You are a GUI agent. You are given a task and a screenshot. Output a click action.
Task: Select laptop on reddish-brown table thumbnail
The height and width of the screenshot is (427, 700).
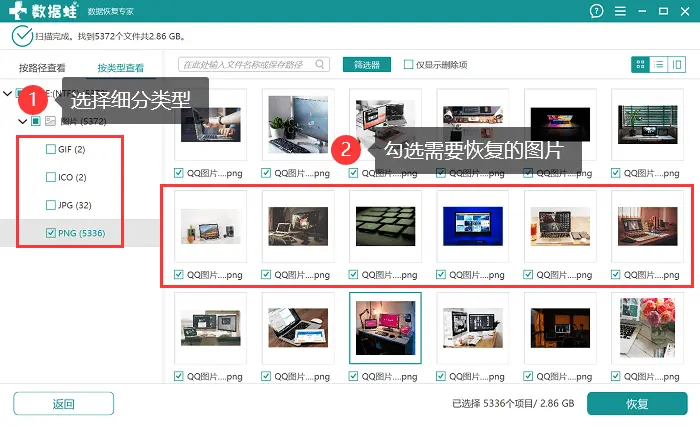click(647, 226)
